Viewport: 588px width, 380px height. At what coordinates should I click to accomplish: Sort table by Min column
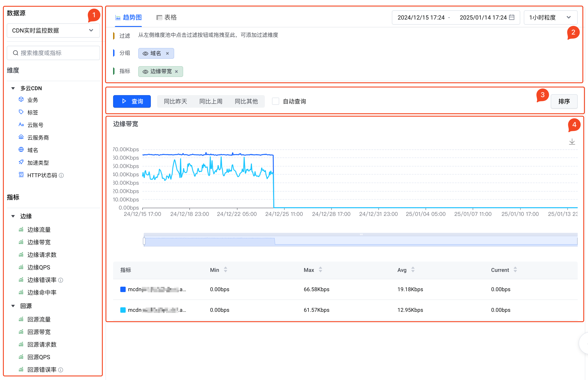(x=225, y=270)
